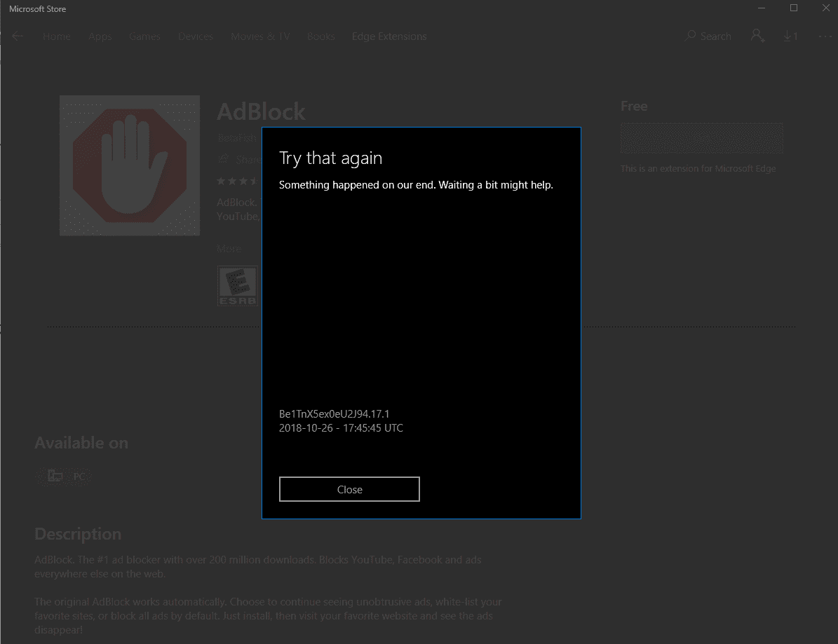Click the More link in description

pos(229,248)
